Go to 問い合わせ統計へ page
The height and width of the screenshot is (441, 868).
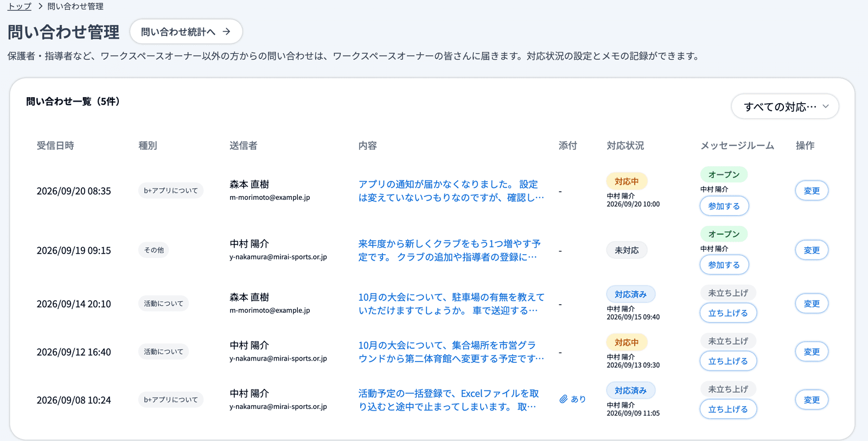pos(186,32)
